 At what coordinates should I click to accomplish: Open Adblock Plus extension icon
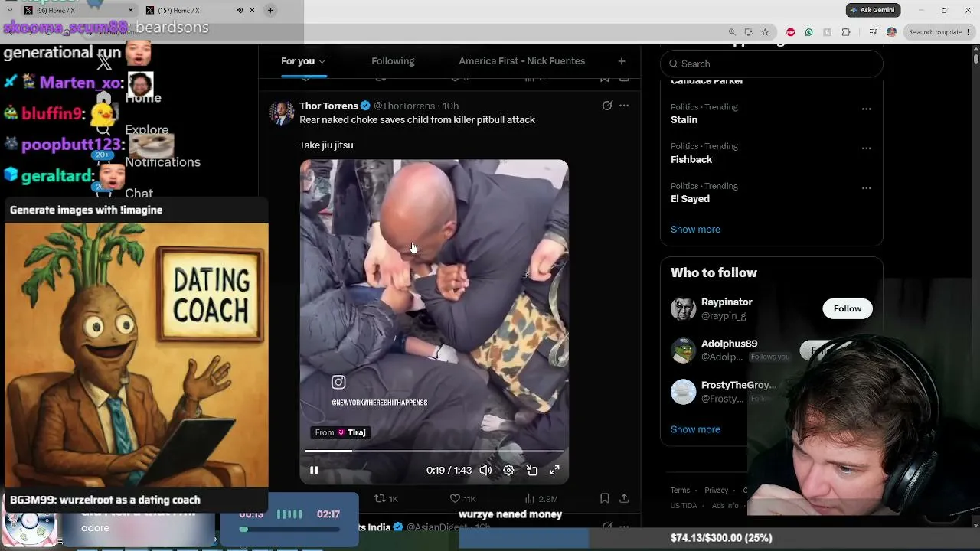click(790, 32)
